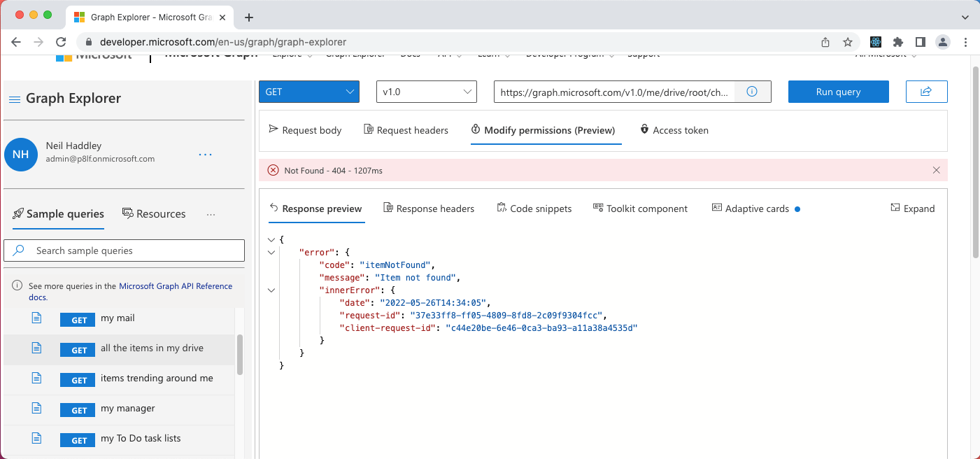The width and height of the screenshot is (980, 459).
Task: Open the Code snippets tab
Action: [534, 209]
